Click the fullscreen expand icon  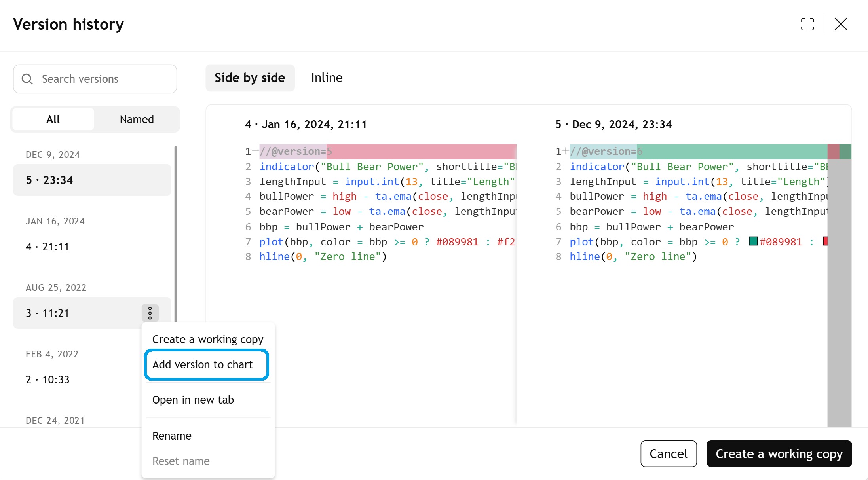click(x=807, y=24)
